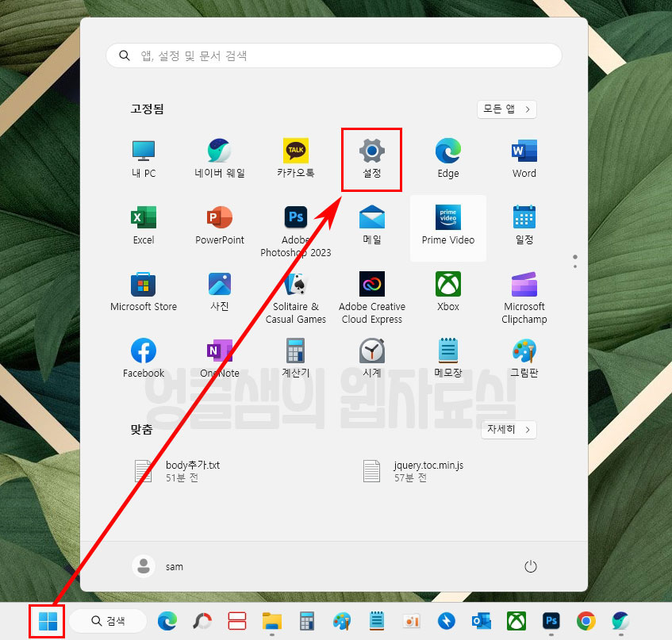Open Paint from the taskbar
Screen dimensions: 672x640
(x=342, y=621)
